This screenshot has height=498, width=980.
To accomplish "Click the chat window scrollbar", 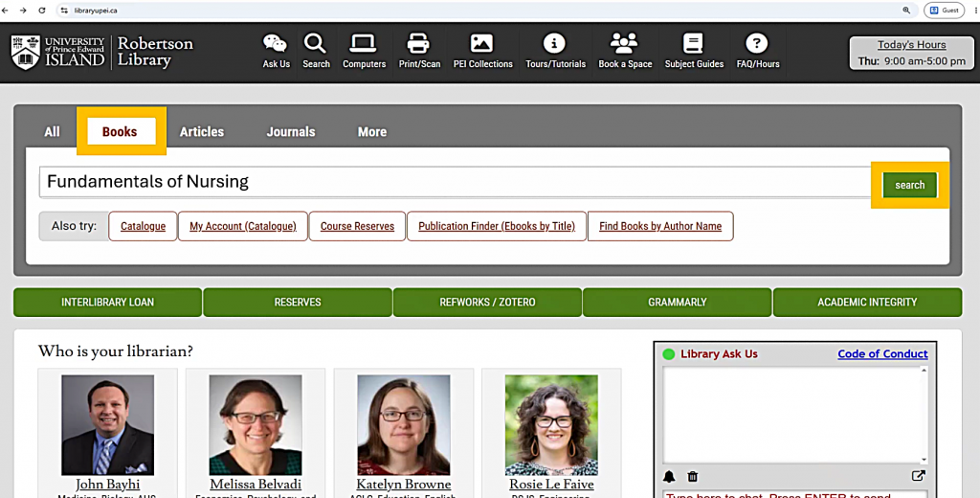I will 924,416.
